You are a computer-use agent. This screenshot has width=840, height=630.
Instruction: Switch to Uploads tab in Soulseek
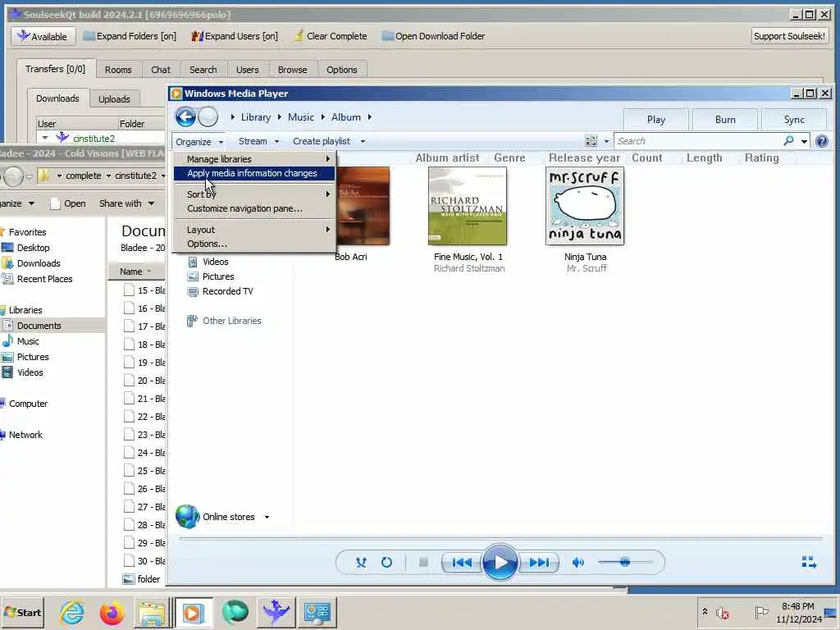click(114, 99)
